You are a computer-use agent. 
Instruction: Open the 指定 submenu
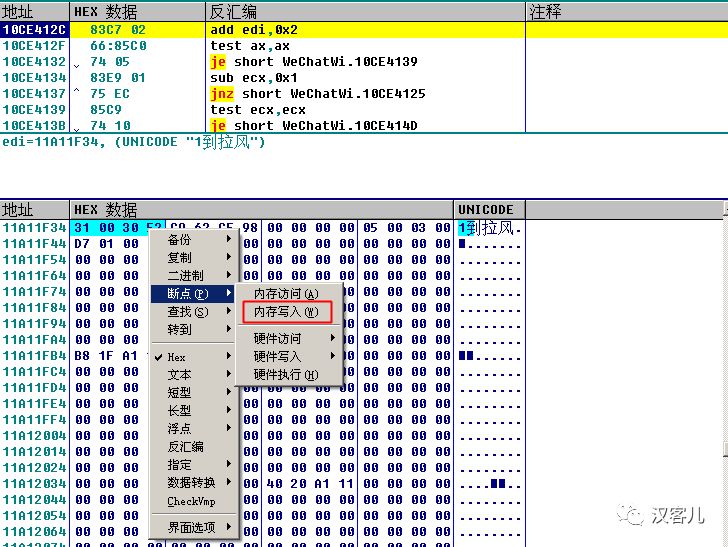tap(194, 465)
